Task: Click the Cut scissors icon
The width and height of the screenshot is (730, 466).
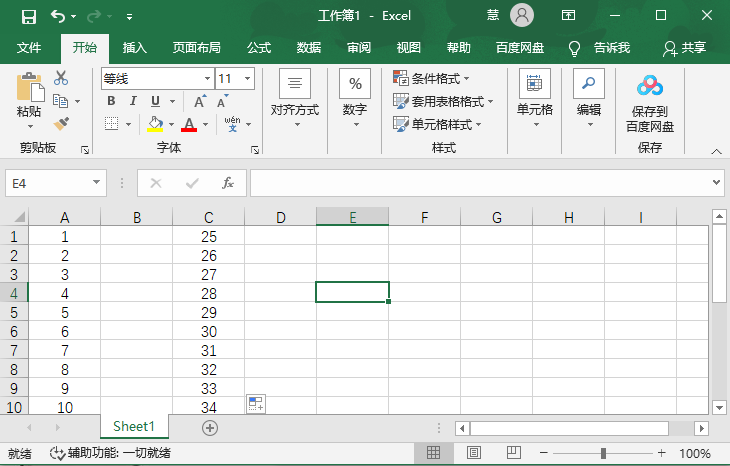Action: tap(61, 78)
